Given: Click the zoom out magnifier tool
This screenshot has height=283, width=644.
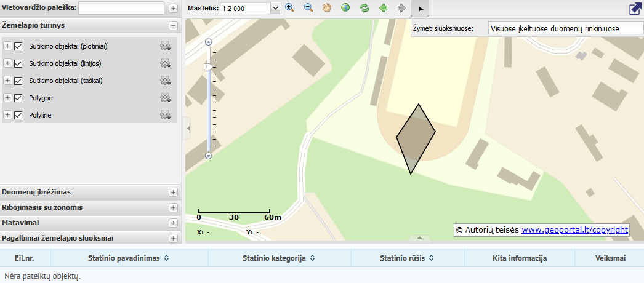Looking at the screenshot, I should (x=308, y=8).
